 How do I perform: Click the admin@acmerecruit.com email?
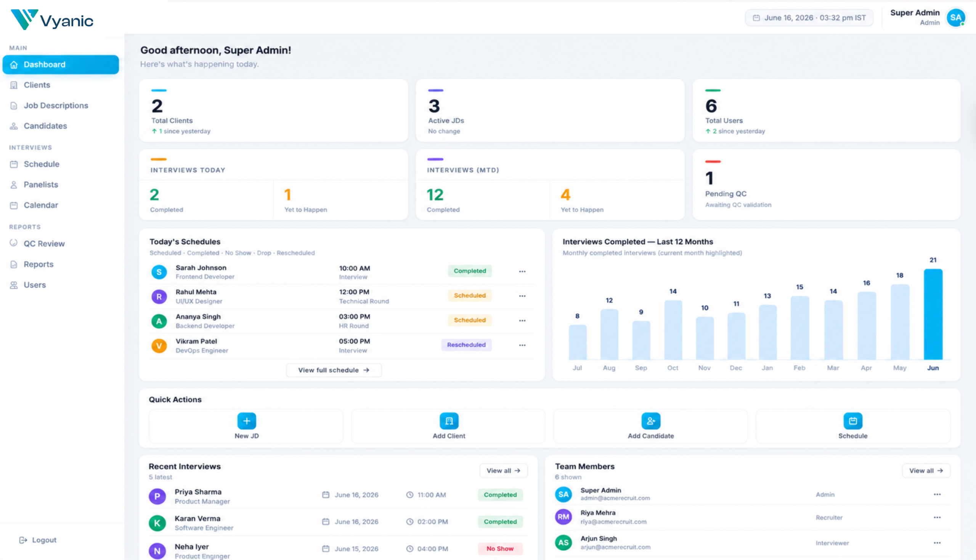615,498
